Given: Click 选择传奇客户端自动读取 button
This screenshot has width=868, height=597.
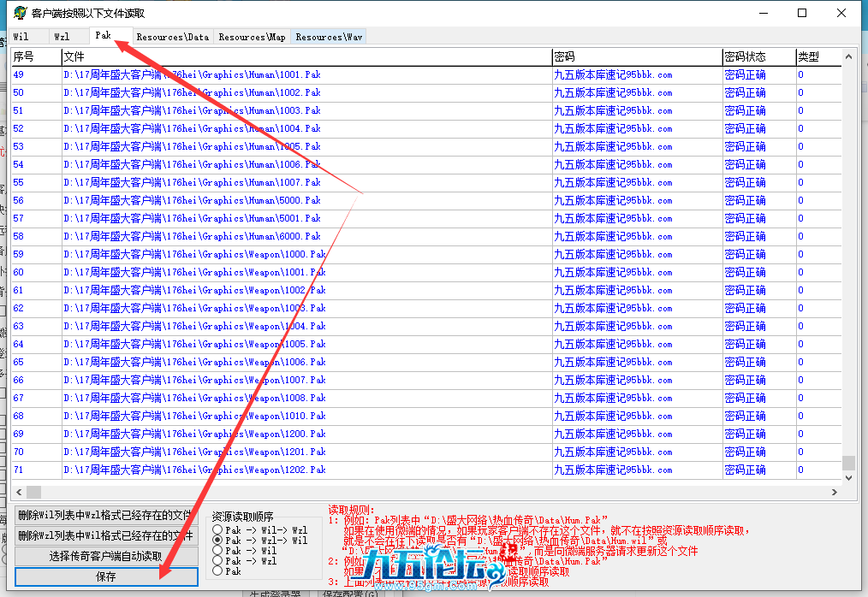Looking at the screenshot, I should tap(105, 556).
